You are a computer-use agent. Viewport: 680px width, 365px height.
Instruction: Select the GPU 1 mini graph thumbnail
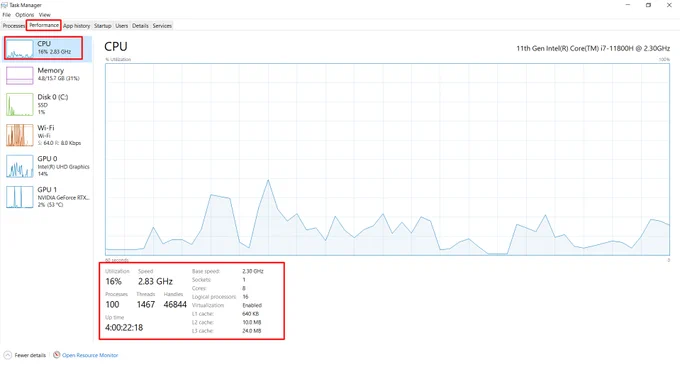(20, 197)
